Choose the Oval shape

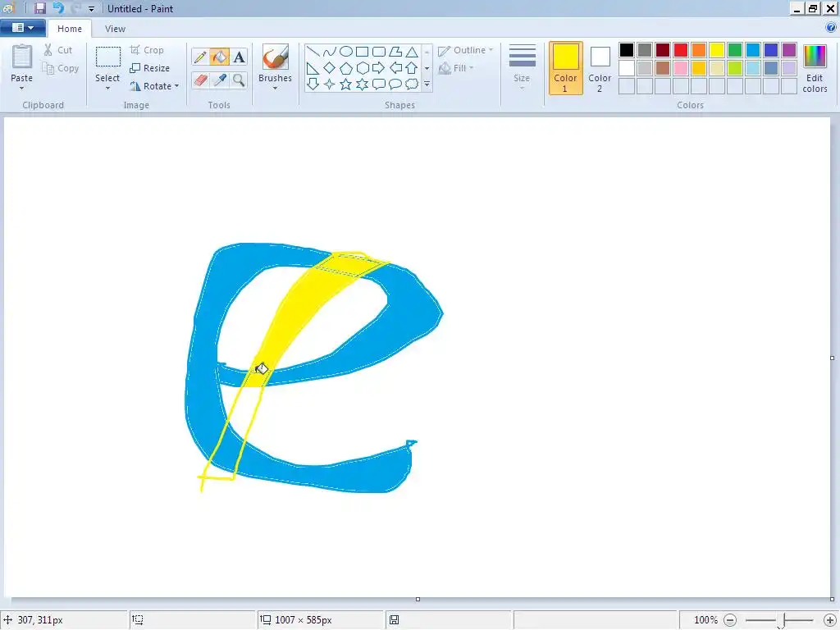click(346, 52)
